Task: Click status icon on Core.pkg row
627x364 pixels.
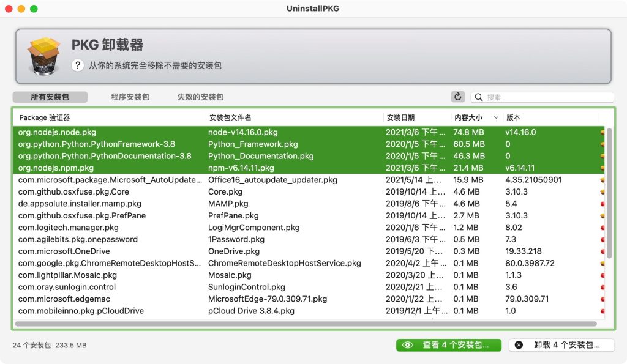Action: tap(603, 192)
